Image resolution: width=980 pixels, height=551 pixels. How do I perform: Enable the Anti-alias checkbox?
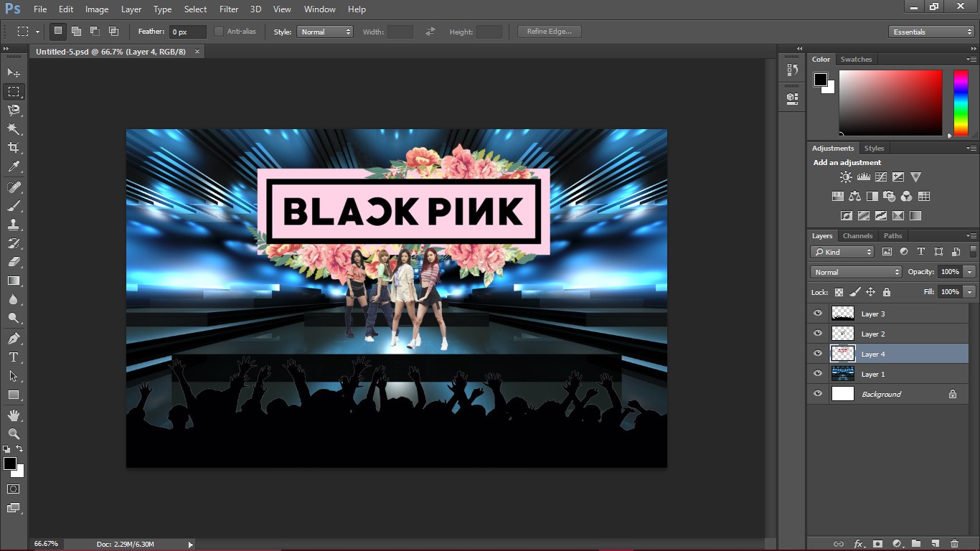point(219,32)
